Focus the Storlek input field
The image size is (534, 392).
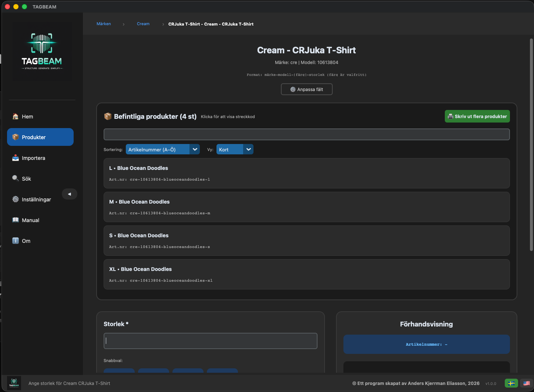coord(211,341)
